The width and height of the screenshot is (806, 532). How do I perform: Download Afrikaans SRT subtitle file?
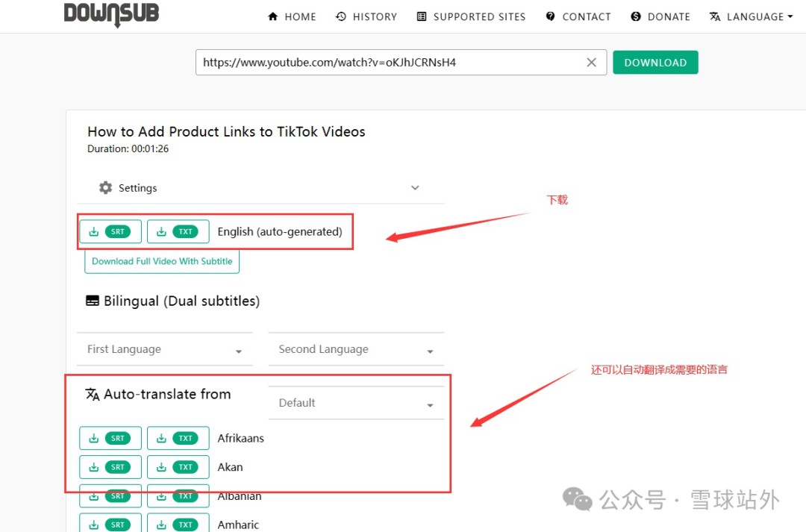point(110,438)
